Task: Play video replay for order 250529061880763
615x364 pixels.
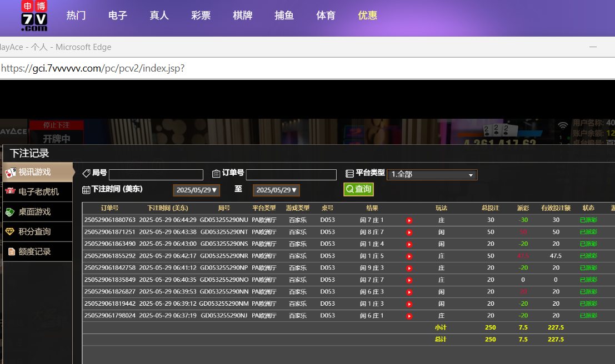Action: [409, 220]
